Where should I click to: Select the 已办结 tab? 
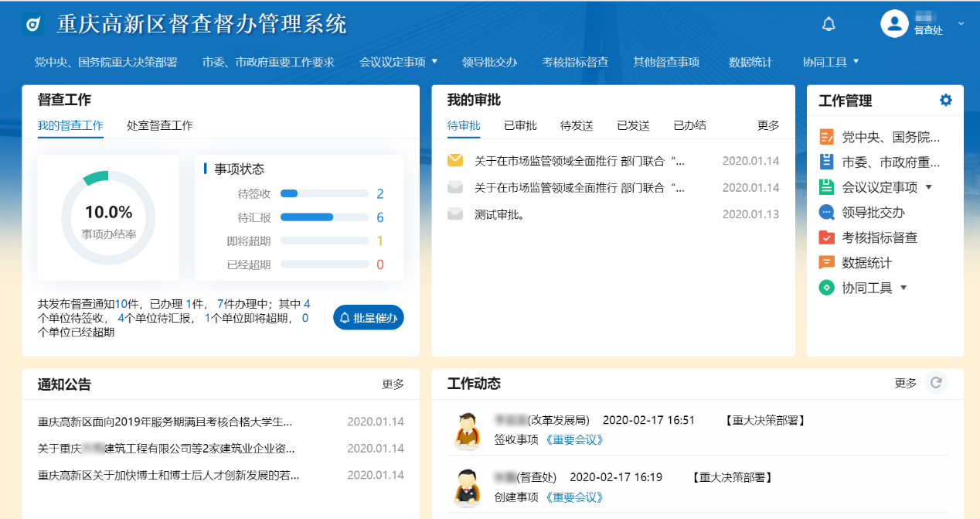click(689, 125)
